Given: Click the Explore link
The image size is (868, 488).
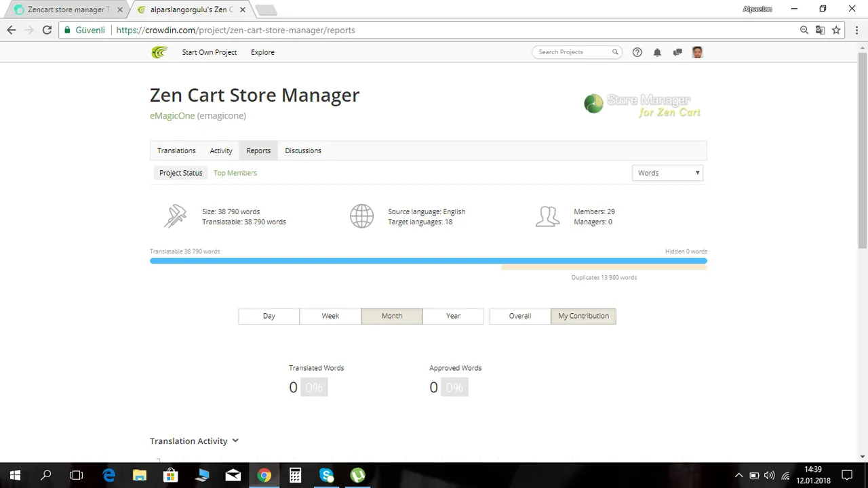Looking at the screenshot, I should coord(262,52).
